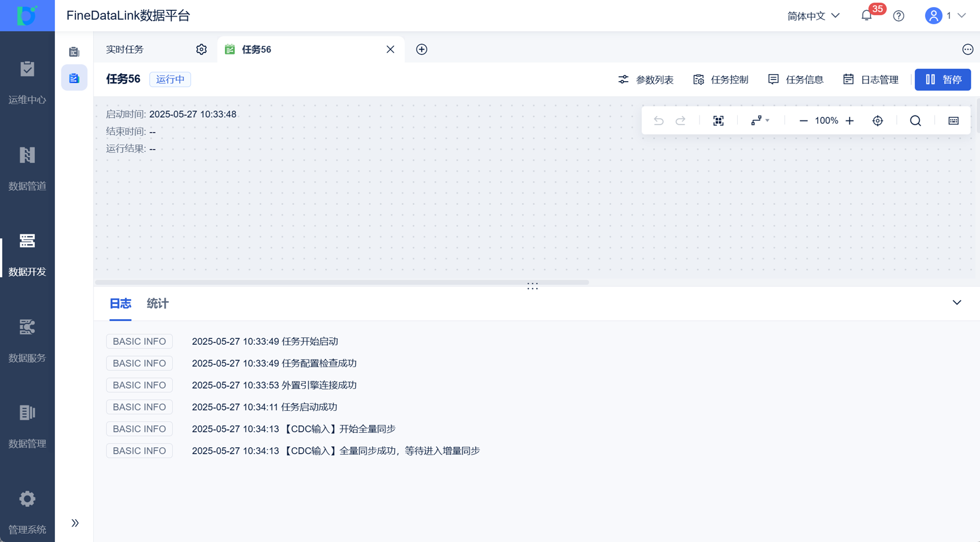Select the 任务启动成功 log entry
This screenshot has height=542, width=980.
[265, 407]
